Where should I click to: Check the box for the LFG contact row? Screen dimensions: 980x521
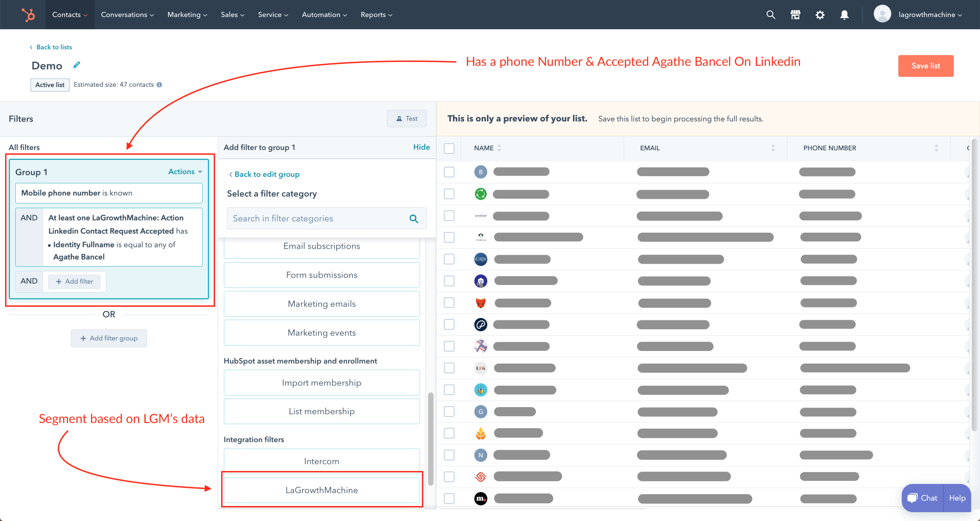click(449, 368)
